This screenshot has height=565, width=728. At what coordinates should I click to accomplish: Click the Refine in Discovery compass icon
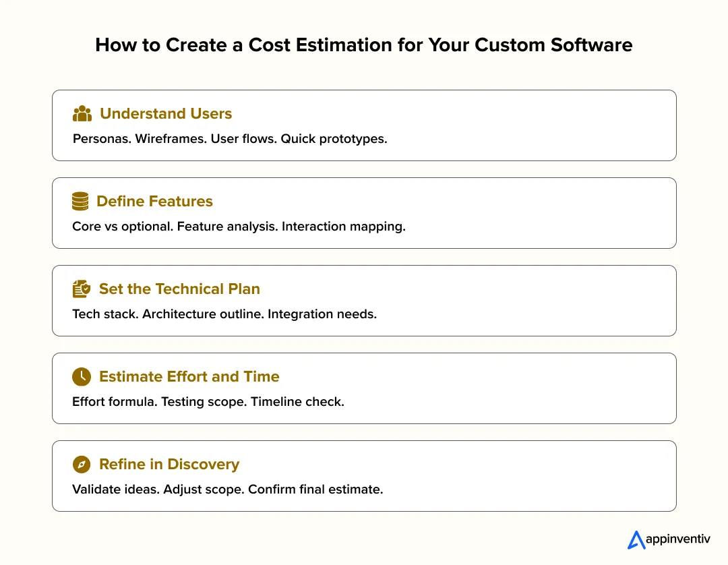pyautogui.click(x=81, y=464)
